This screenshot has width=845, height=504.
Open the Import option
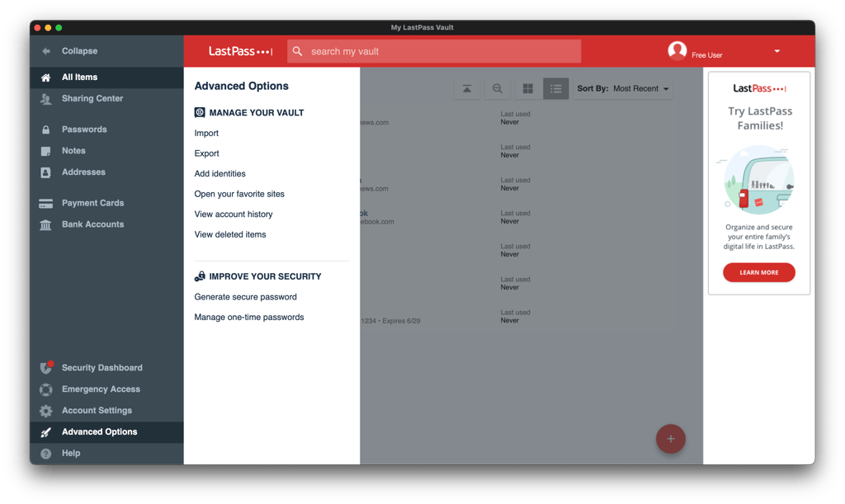click(x=206, y=133)
